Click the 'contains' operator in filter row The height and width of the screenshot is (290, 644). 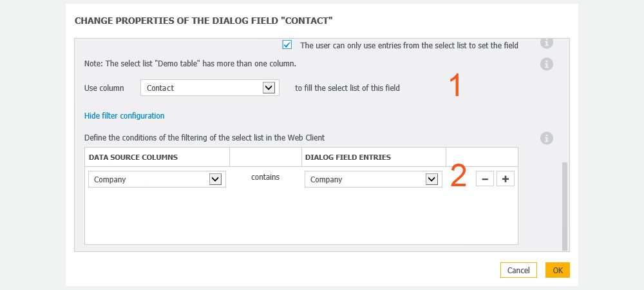tap(265, 177)
